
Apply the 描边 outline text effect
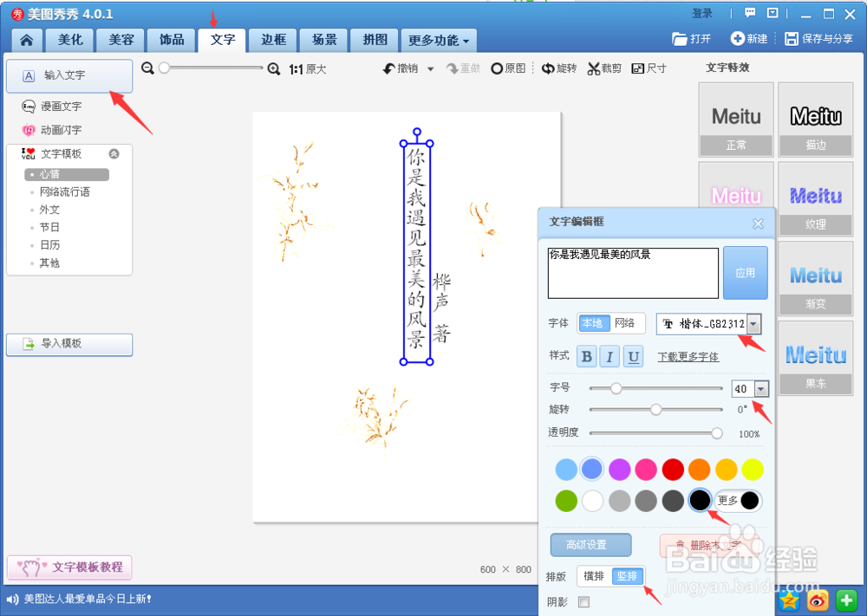tap(816, 120)
